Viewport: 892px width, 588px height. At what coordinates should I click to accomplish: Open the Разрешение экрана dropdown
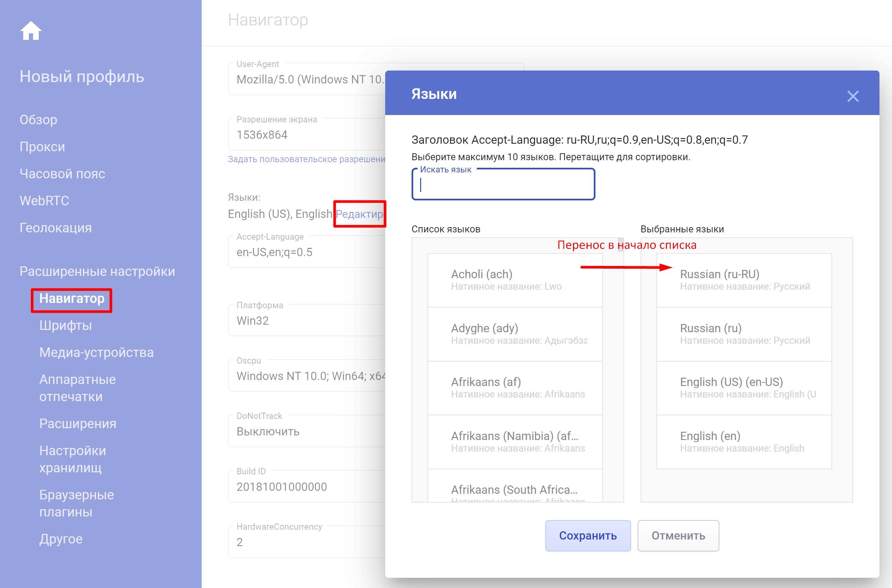click(x=306, y=134)
